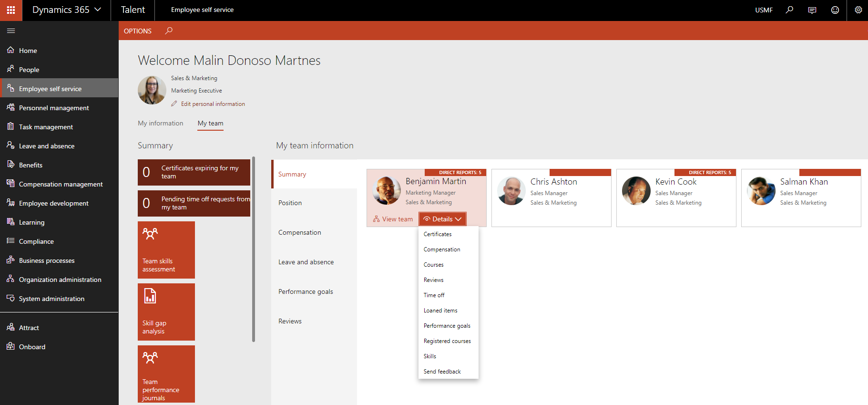Open the app launcher waffle icon
Screen dimensions: 868x405
click(10, 10)
